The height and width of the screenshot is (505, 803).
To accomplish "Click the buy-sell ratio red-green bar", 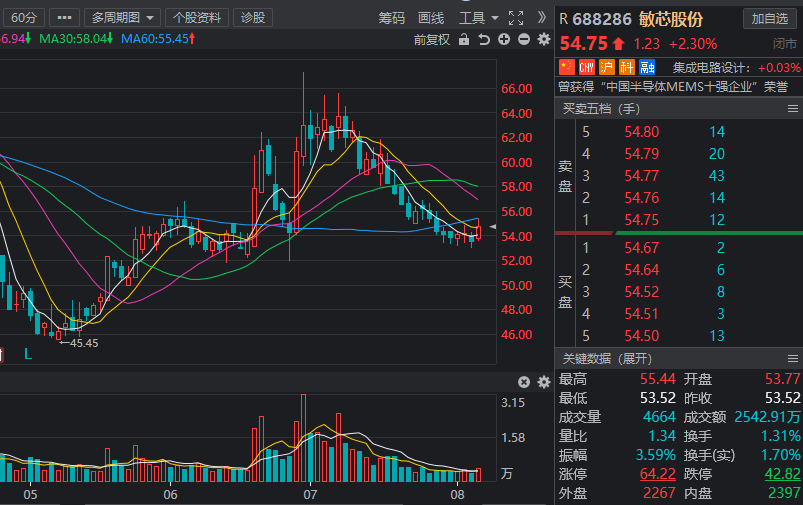I will pos(679,233).
